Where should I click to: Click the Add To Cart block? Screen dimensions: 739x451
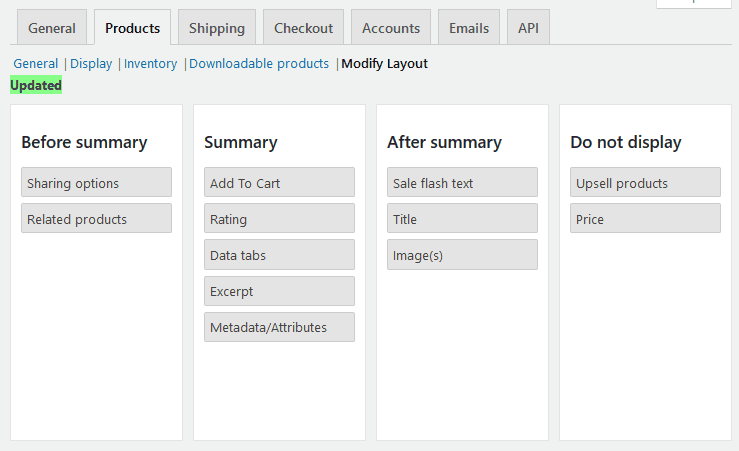tap(279, 183)
